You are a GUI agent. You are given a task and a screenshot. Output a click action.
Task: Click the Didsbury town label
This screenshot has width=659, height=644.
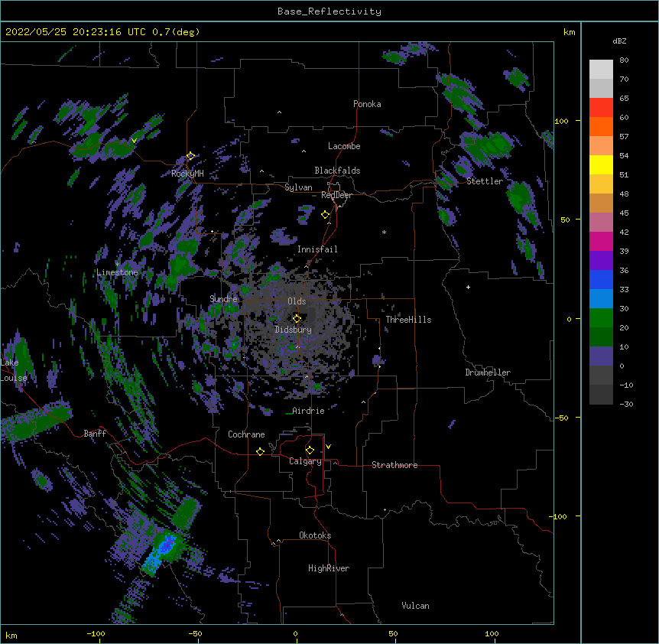[293, 330]
